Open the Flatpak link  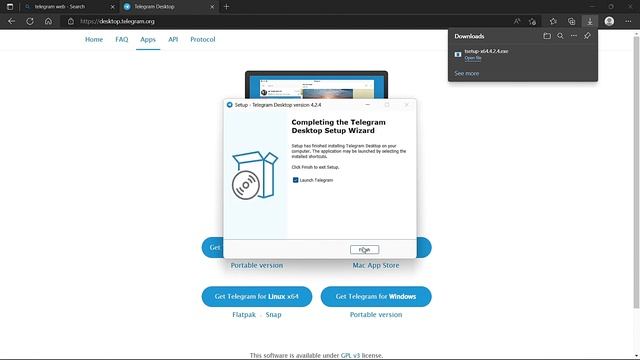click(244, 315)
